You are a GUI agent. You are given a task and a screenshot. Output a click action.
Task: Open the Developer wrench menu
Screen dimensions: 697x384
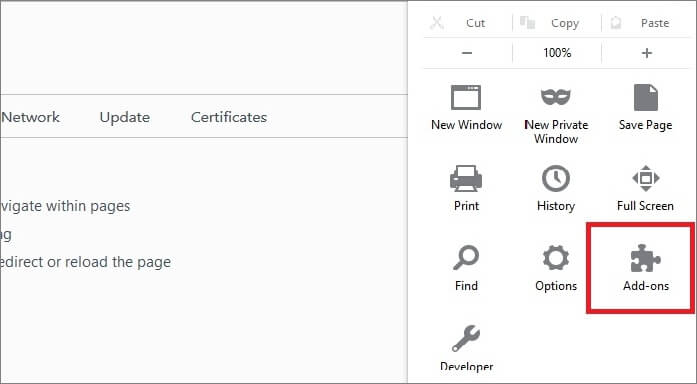(466, 348)
